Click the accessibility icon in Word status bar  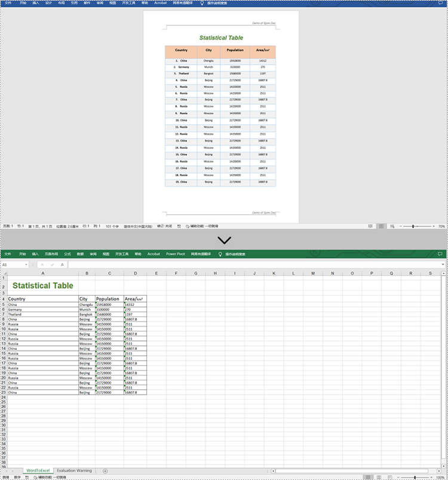pos(187,226)
